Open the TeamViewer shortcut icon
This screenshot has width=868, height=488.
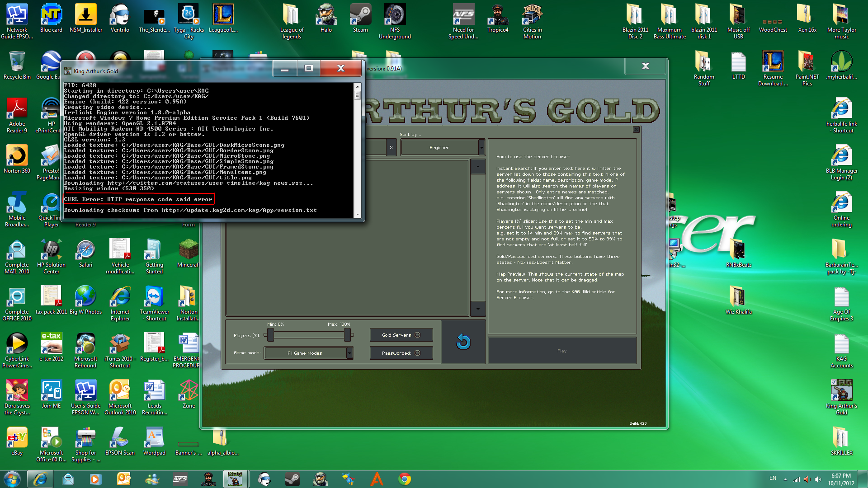(x=154, y=303)
